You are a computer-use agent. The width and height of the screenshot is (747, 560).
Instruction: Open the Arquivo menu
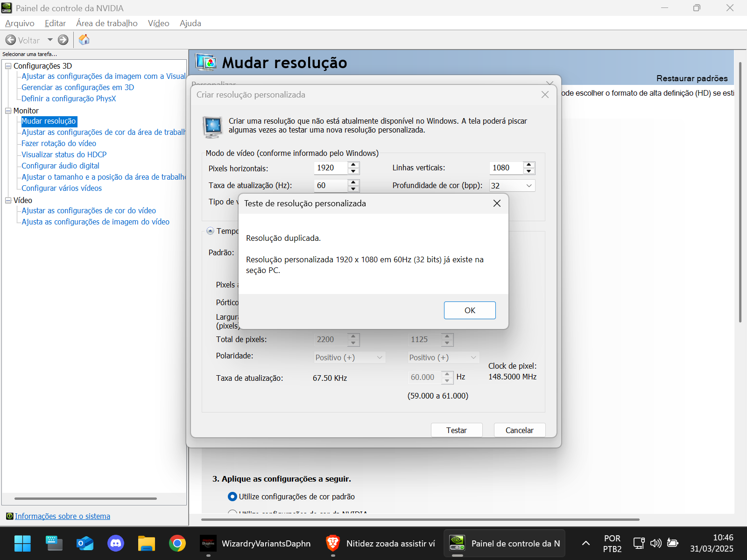[x=20, y=23]
